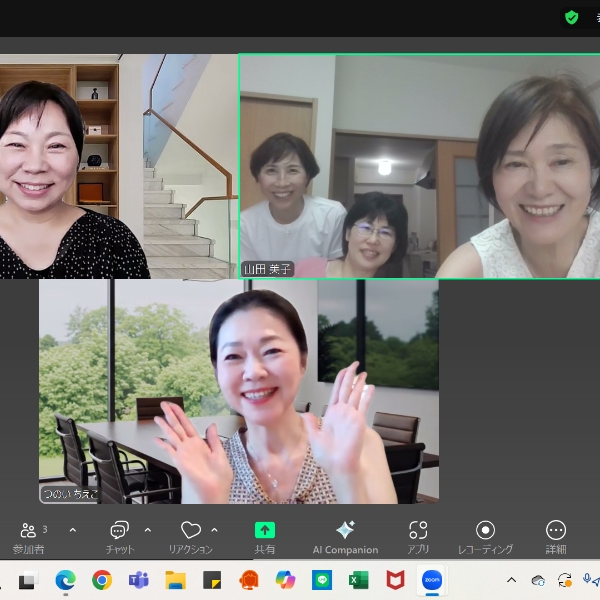Click the Zoom icon in the taskbar

432,580
